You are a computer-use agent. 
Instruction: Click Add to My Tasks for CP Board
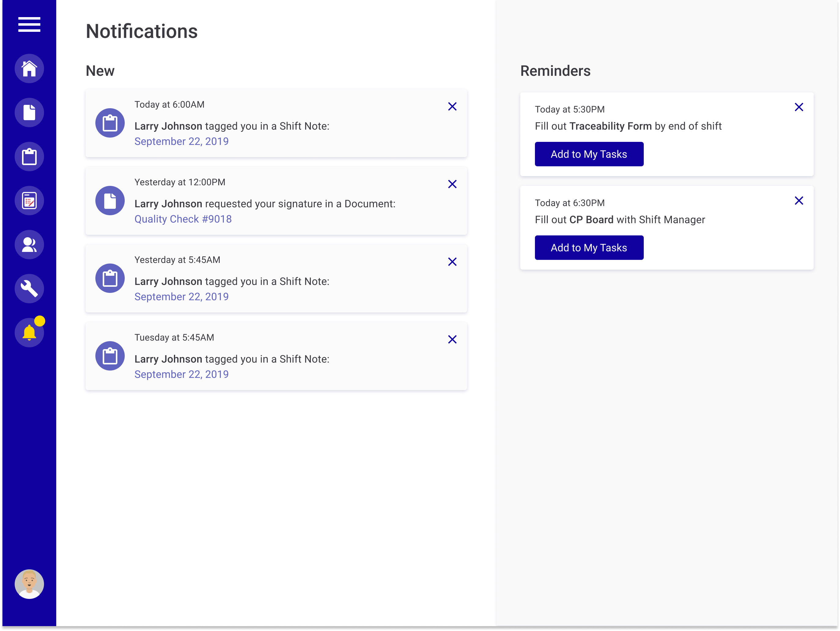coord(589,247)
